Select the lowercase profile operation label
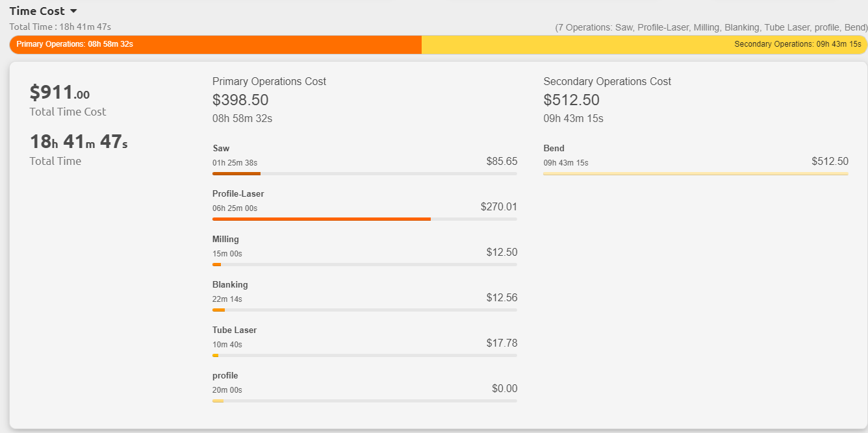 (x=225, y=375)
